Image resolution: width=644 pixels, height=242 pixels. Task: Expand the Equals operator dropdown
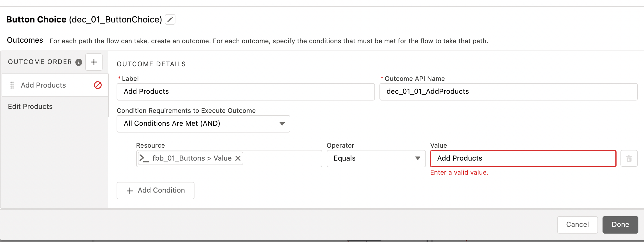point(376,158)
